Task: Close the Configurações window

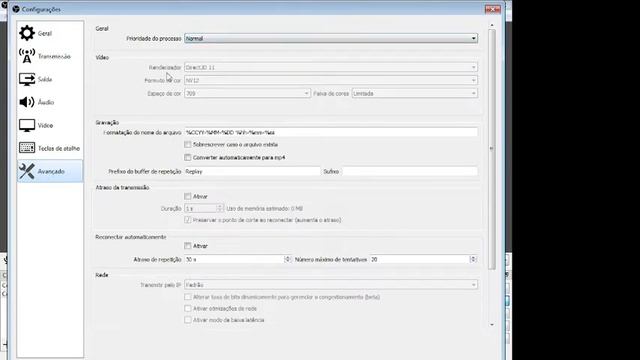Action: click(x=493, y=9)
